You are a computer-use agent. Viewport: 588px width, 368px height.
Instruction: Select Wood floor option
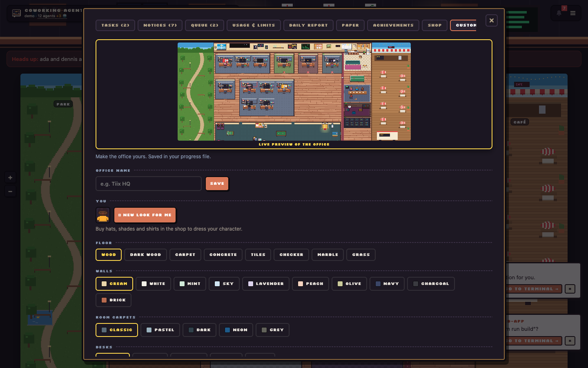[109, 255]
